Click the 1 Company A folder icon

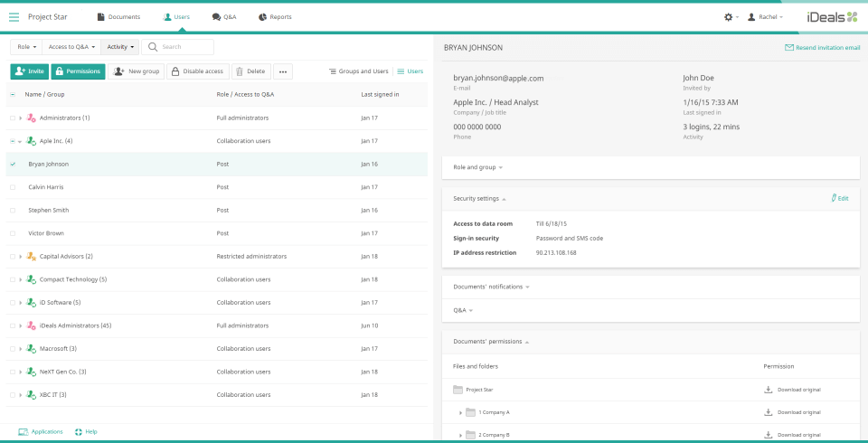(470, 412)
